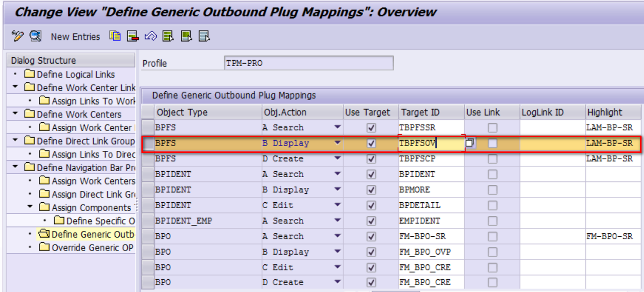644x292 pixels.
Task: Check Use Link for BPO D Create row
Action: point(492,283)
